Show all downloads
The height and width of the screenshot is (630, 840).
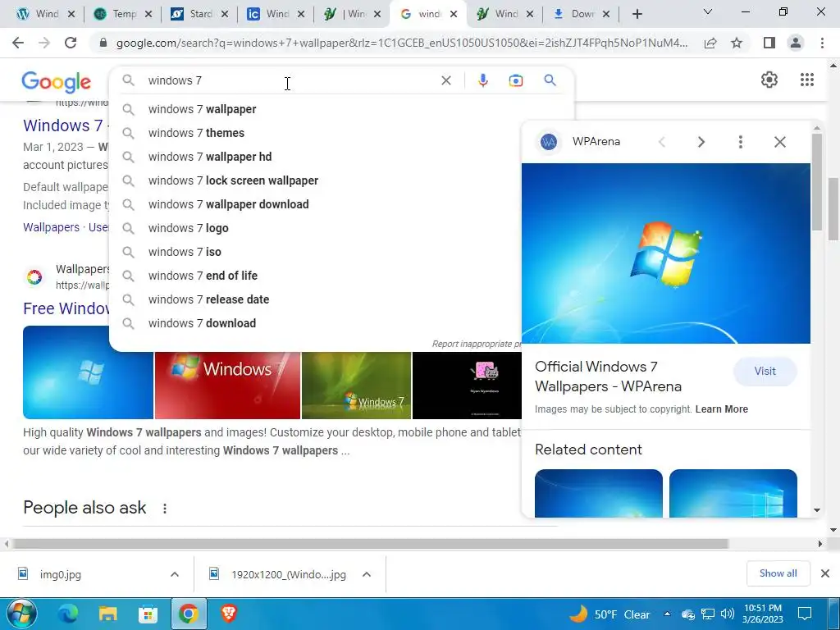coord(778,573)
